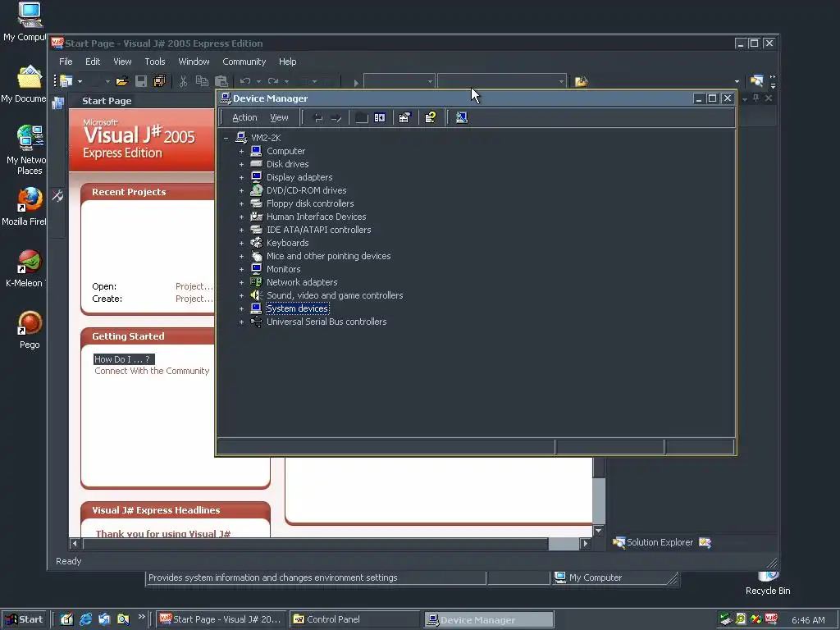Screen dimensions: 840x630
Task: Click the Save All icon in Visual J# toolbar
Action: pyautogui.click(x=159, y=81)
